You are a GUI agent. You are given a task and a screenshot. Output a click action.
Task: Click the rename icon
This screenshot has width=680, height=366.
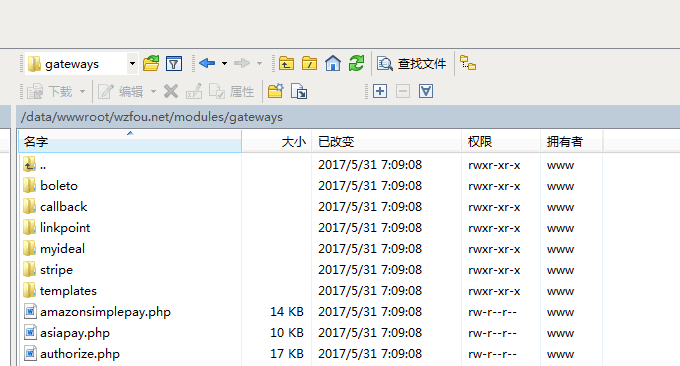click(194, 91)
